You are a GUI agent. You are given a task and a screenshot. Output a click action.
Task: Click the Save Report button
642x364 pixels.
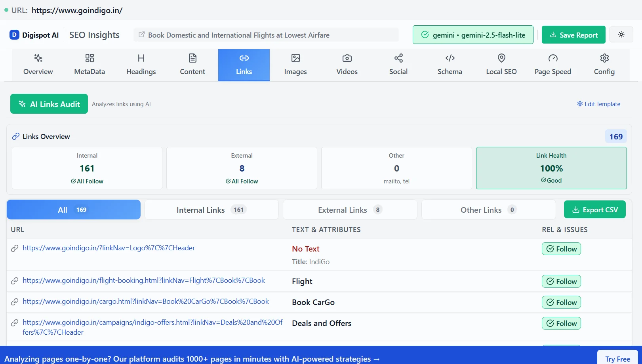tap(573, 35)
